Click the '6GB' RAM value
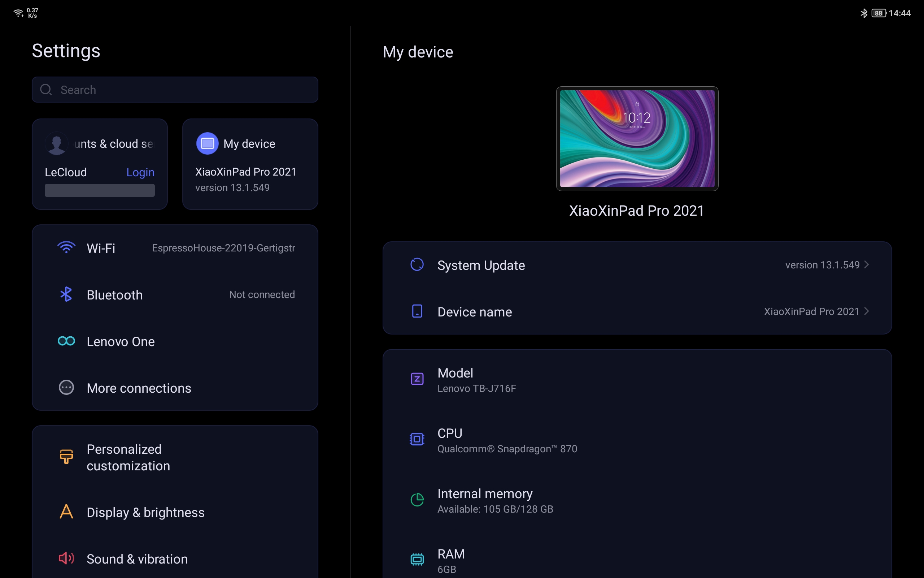 tap(447, 569)
